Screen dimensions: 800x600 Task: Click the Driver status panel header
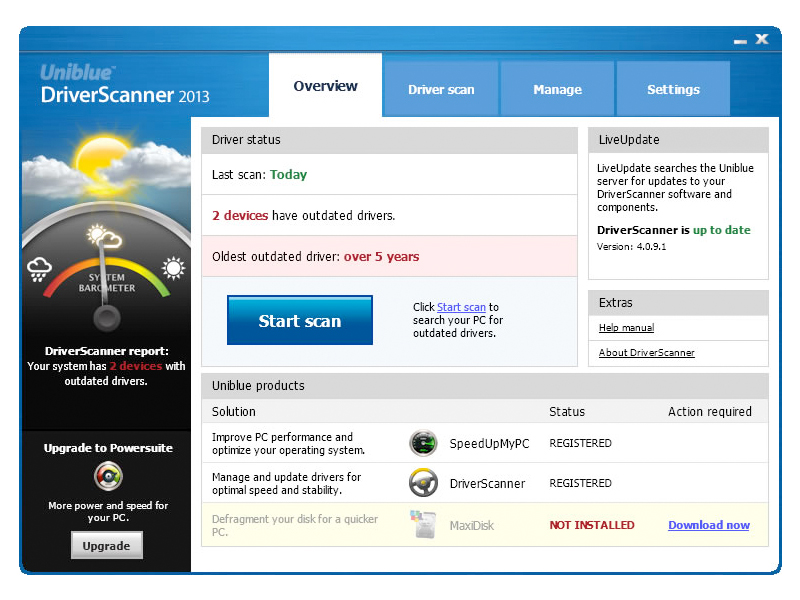[389, 140]
